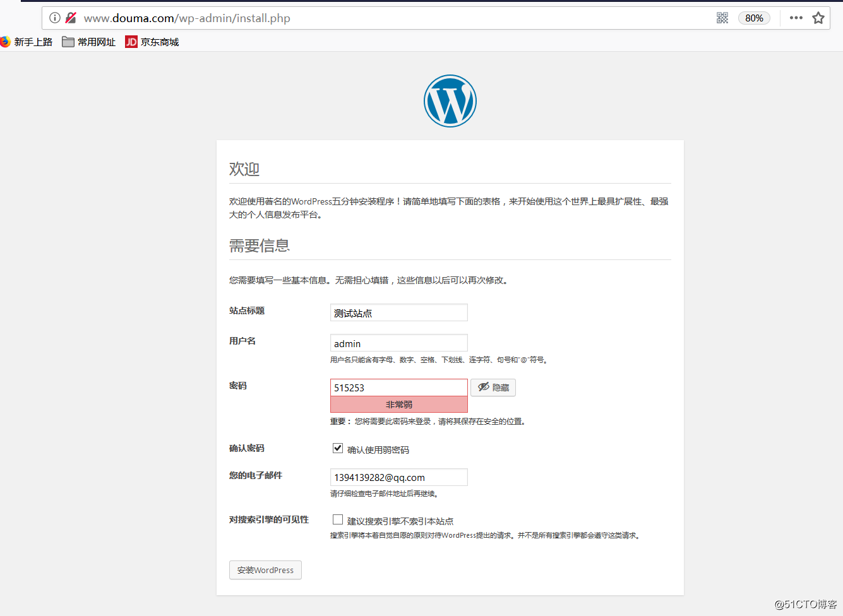Enable 建议搜索引擎不索引本站点 checkbox
This screenshot has width=843, height=616.
338,519
